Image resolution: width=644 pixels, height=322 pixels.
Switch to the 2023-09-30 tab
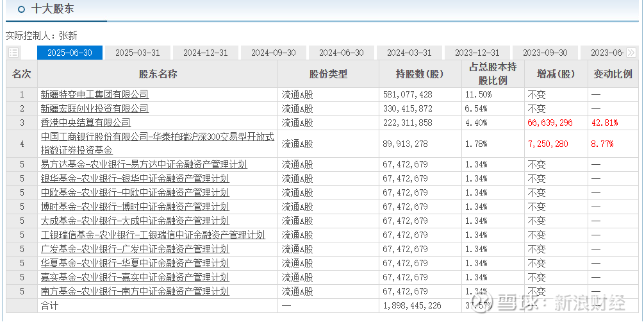tap(545, 53)
